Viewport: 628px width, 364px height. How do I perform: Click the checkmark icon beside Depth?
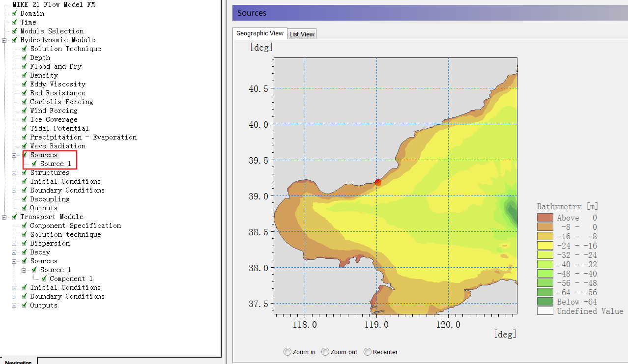point(25,57)
